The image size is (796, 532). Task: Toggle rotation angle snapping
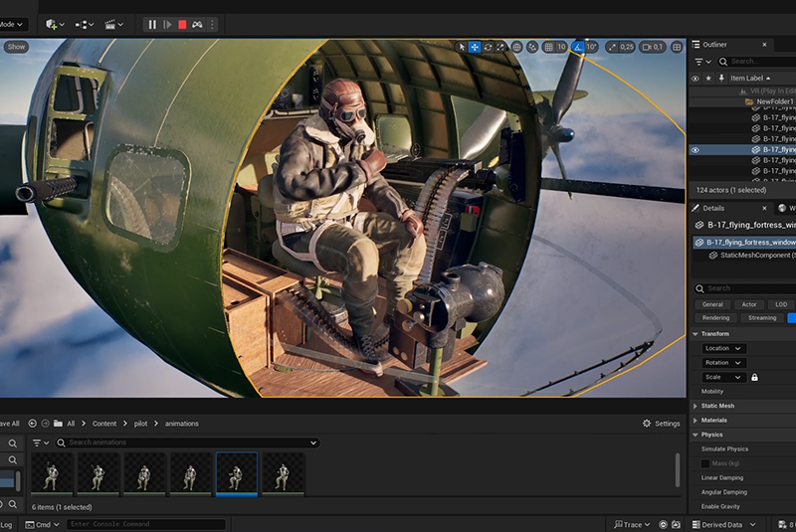[x=578, y=47]
